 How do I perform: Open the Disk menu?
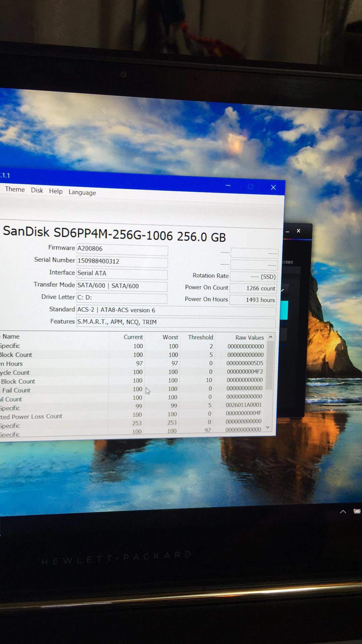pyautogui.click(x=37, y=191)
